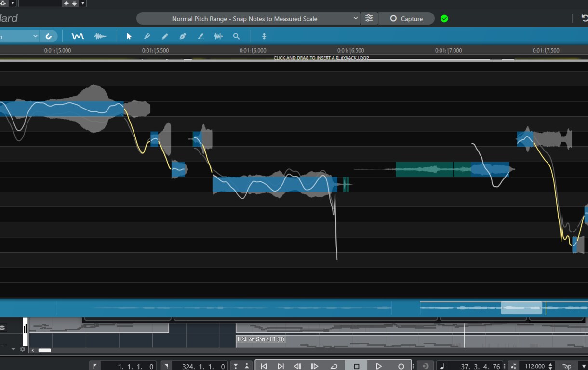Select the long blue note near 0:01:16
Screen dimensions: 588x370
(x=275, y=185)
